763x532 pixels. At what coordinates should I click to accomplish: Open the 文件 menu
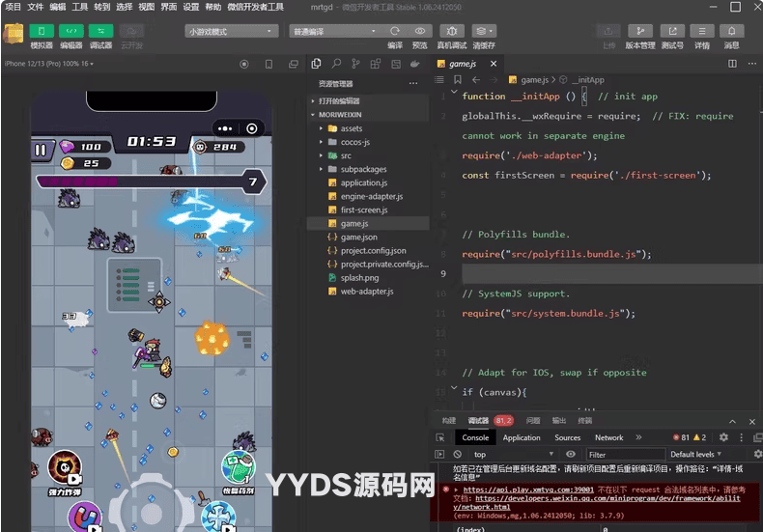coord(35,7)
